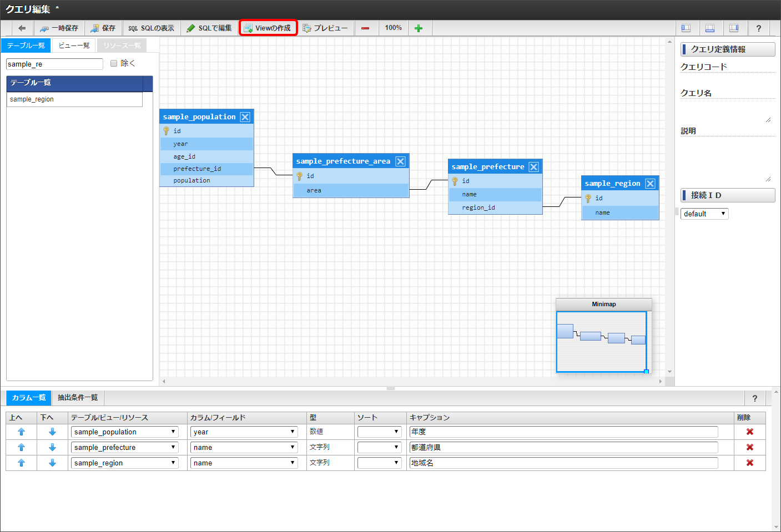Edit the 年度 caption field
This screenshot has height=532, width=781.
(563, 432)
